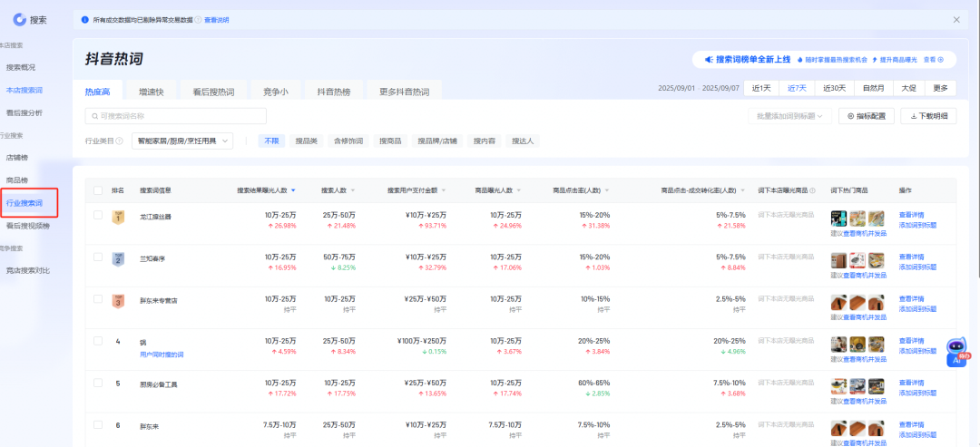This screenshot has height=447, width=980.
Task: Select the 不限 filter chip
Action: click(271, 141)
